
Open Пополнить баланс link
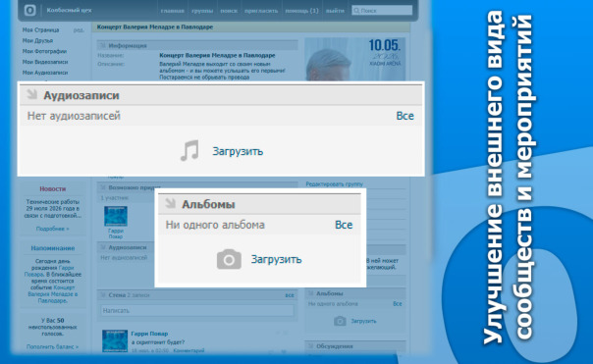pyautogui.click(x=53, y=346)
